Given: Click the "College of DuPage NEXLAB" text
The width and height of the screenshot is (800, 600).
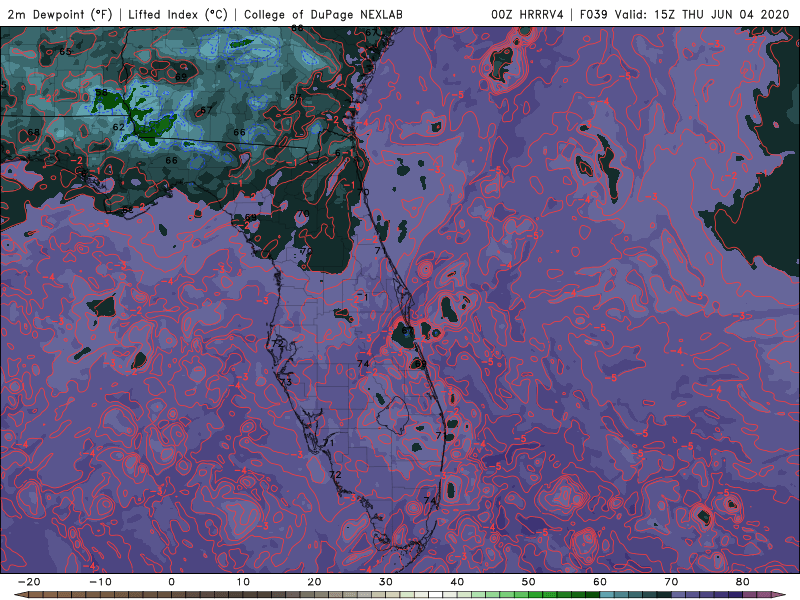Looking at the screenshot, I should [x=323, y=14].
